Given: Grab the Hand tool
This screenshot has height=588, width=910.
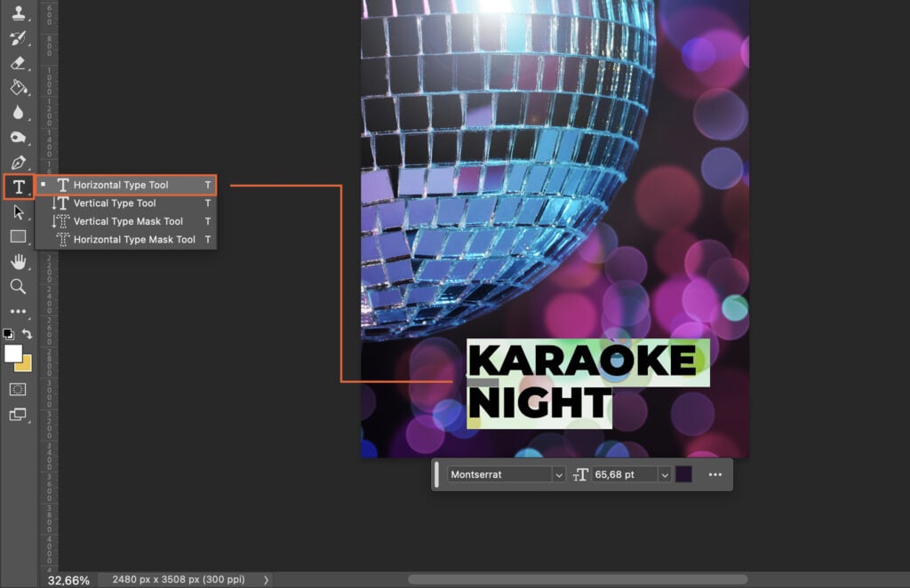Looking at the screenshot, I should tap(18, 261).
